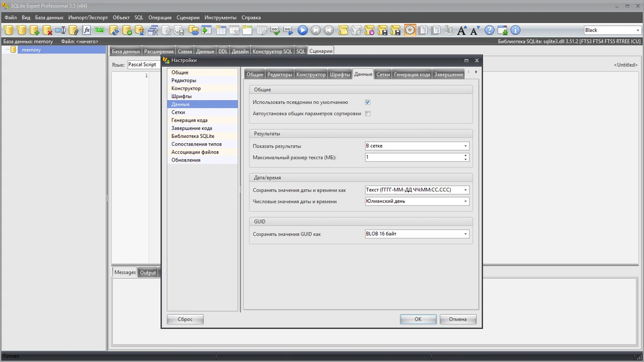Click the highlighted gear Settings toolbar icon
The image size is (644, 362).
pyautogui.click(x=410, y=30)
